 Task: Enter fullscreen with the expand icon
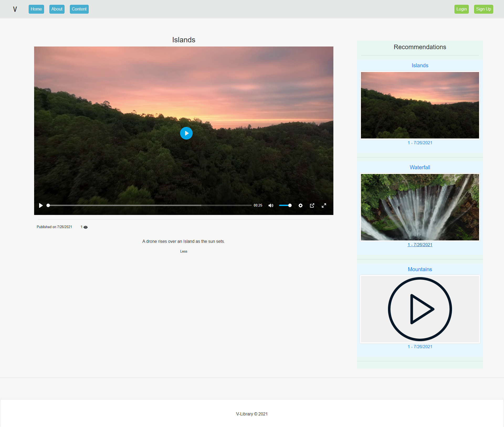coord(324,205)
